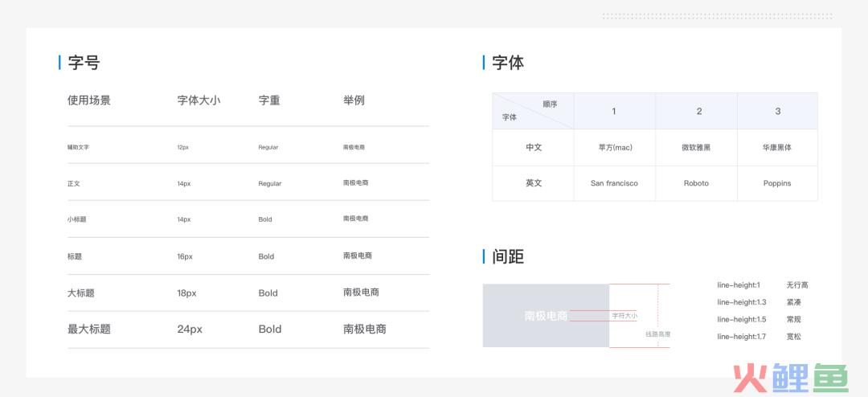Click the gray 南极电商 sample box

click(x=546, y=316)
